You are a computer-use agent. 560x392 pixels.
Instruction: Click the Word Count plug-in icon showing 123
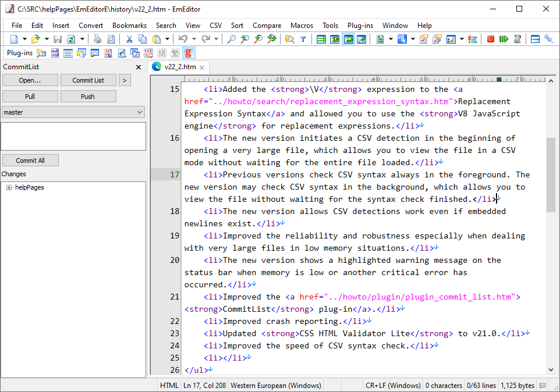[148, 53]
